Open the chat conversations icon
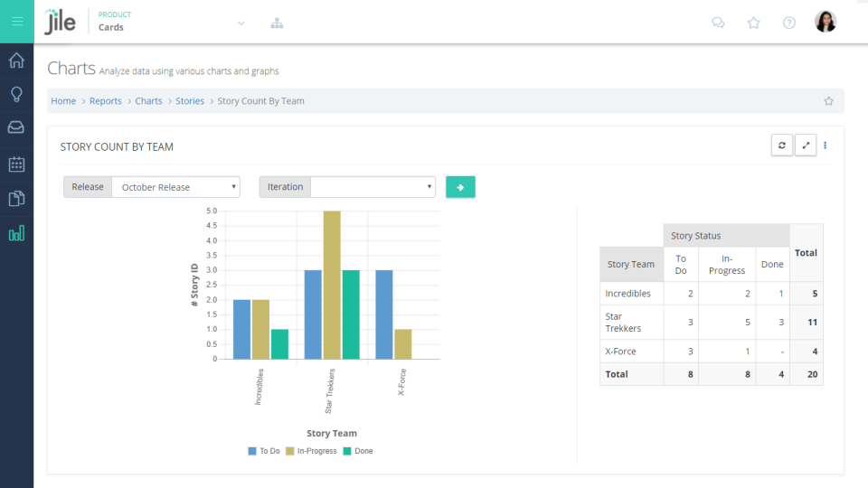Screen dimensions: 868x488 point(718,23)
